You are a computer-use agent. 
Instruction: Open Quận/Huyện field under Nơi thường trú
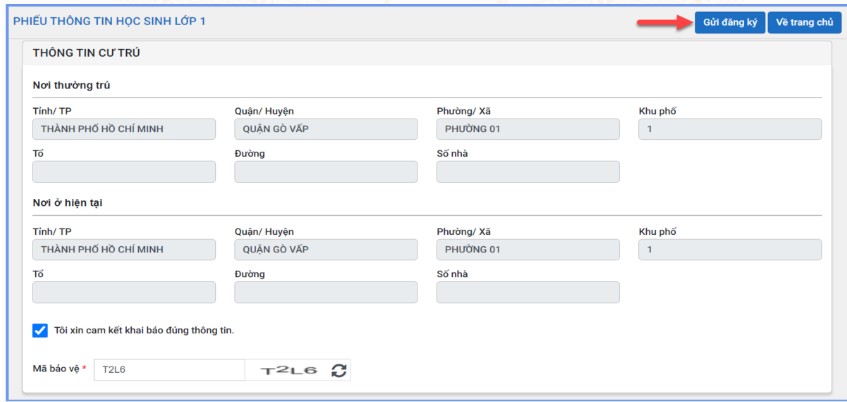(326, 129)
